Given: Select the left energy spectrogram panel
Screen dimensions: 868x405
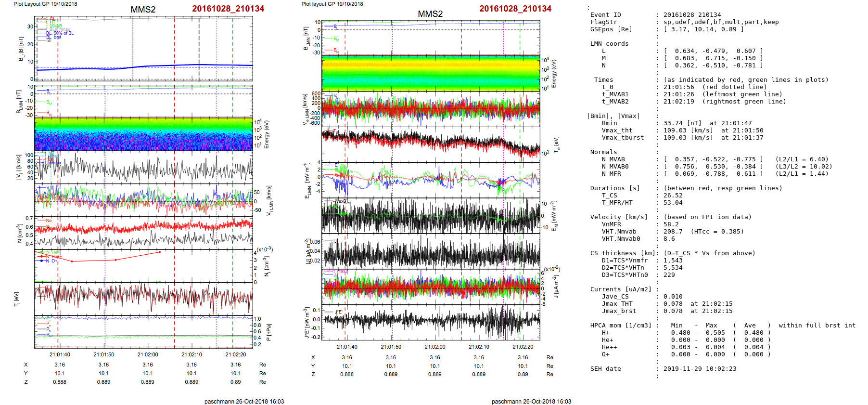Looking at the screenshot, I should (143, 134).
